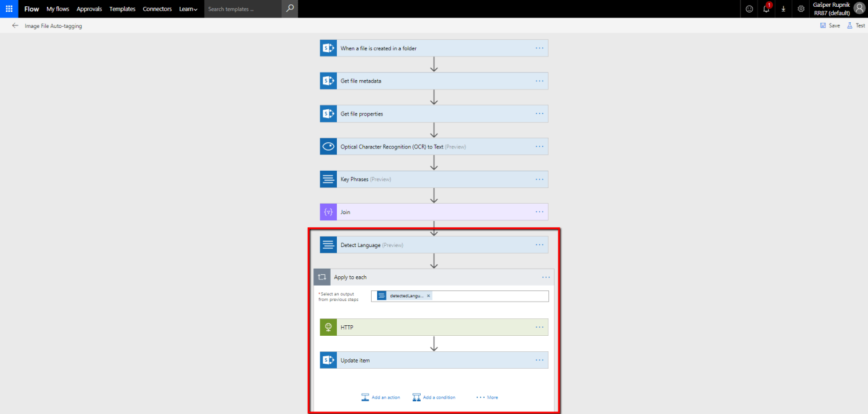Viewport: 868px width, 414px height.
Task: Click the search magnifier icon
Action: (290, 9)
